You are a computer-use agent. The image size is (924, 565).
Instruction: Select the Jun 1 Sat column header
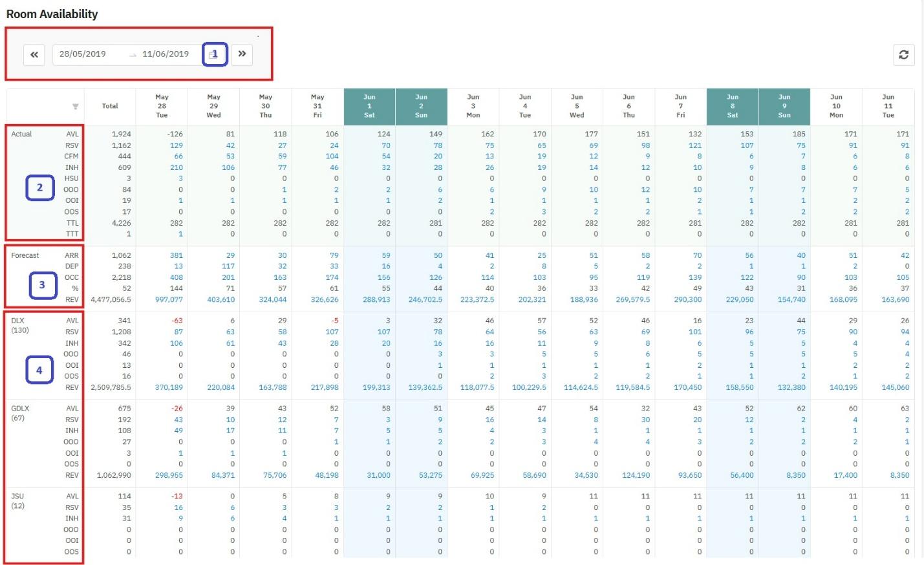click(x=369, y=106)
